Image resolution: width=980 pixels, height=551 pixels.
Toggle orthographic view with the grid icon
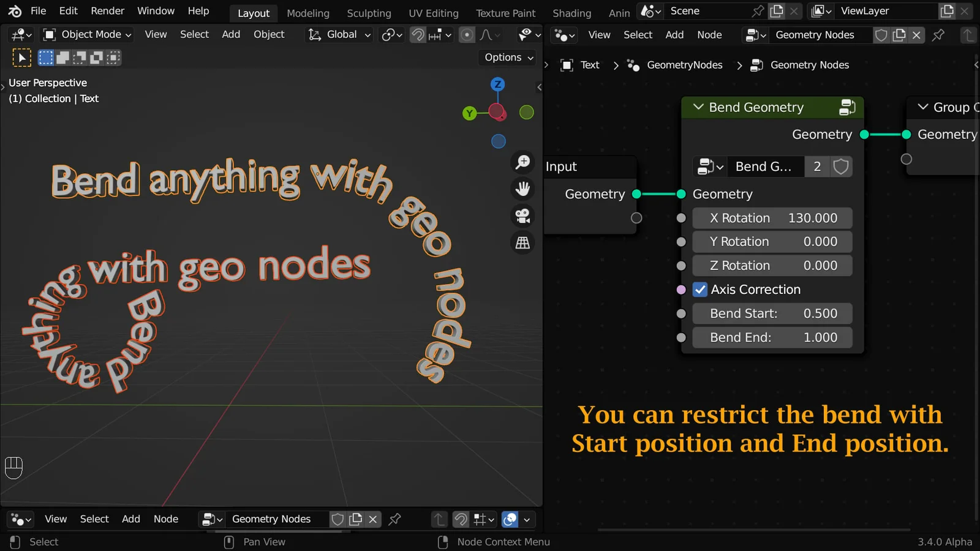[522, 242]
